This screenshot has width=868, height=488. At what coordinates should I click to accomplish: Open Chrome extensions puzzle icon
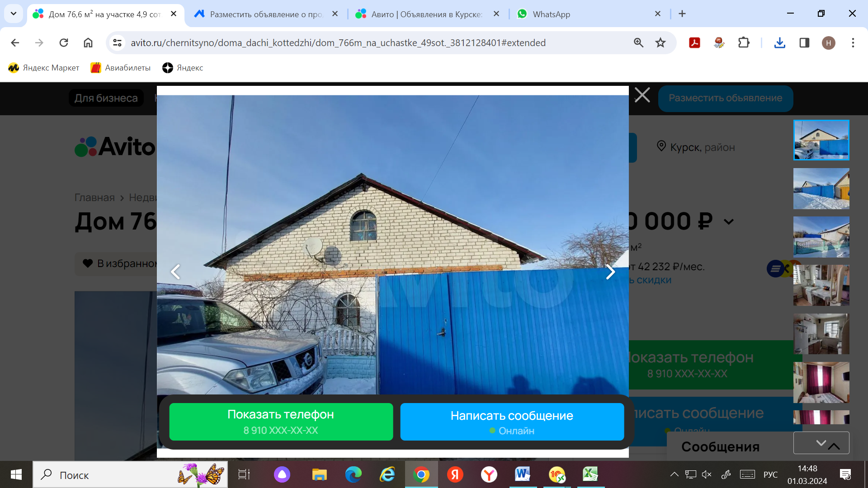[743, 42]
